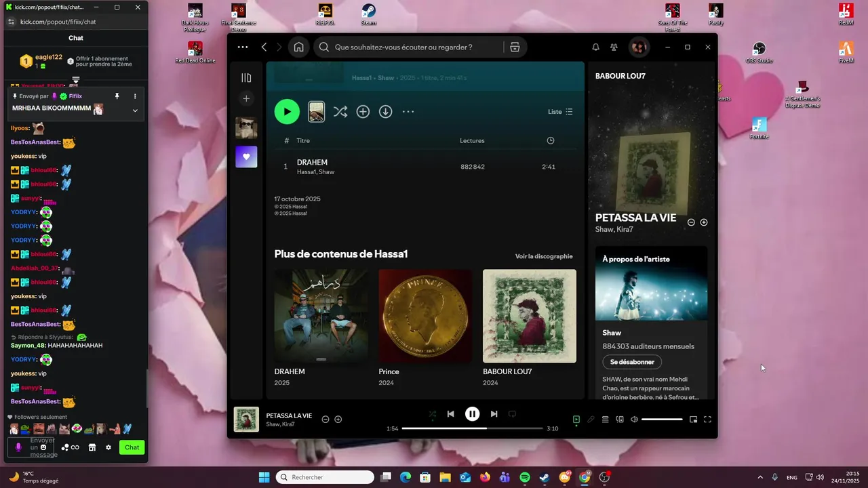Viewport: 868px width, 488px height.
Task: Open the lyrics microphone icon
Action: [591, 420]
